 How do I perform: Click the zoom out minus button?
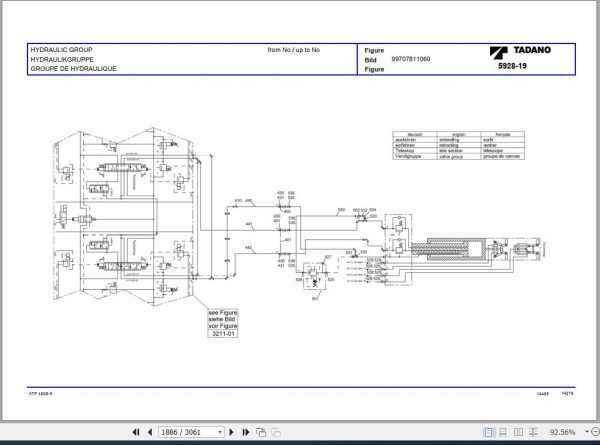pyautogui.click(x=595, y=432)
